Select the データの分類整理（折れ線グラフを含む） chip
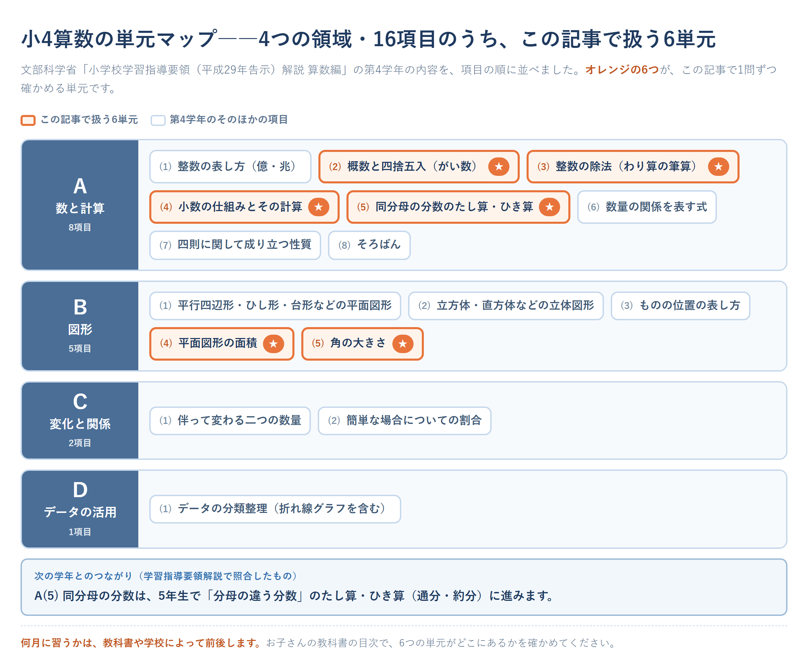808x672 pixels. (x=275, y=509)
